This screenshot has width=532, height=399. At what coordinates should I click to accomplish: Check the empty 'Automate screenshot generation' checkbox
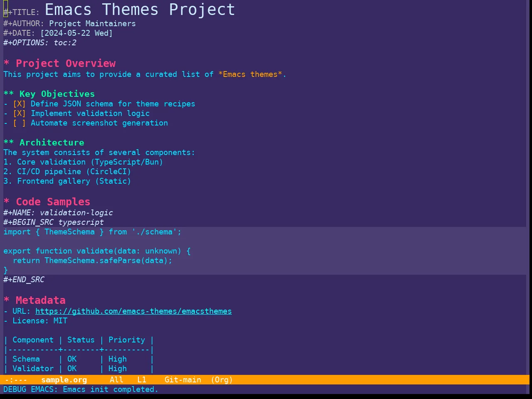click(x=19, y=123)
